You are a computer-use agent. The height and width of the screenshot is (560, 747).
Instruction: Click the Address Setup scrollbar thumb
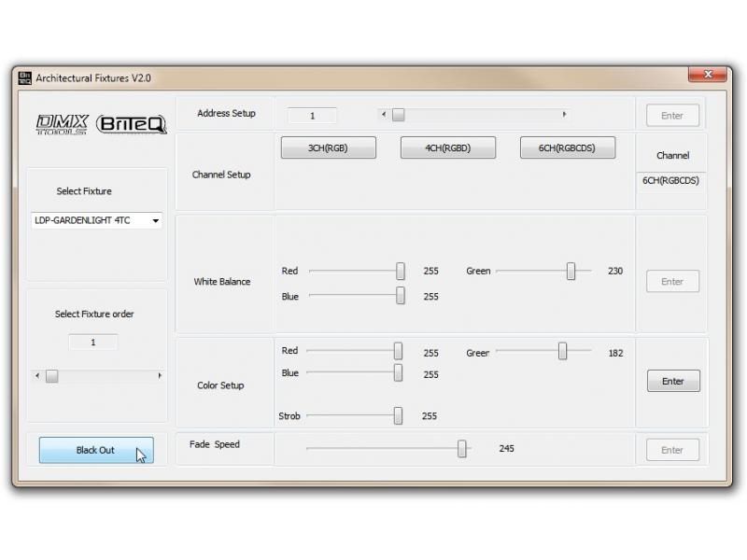[399, 115]
